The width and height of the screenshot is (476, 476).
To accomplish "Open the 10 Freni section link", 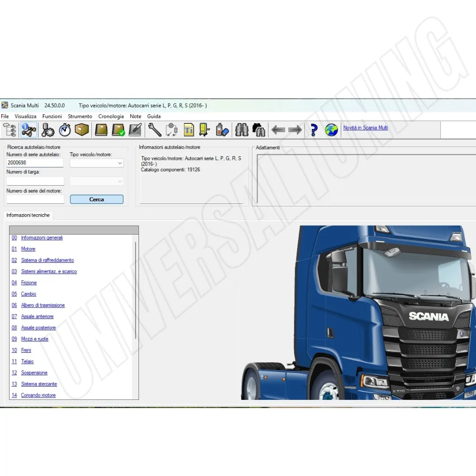I will pyautogui.click(x=26, y=350).
